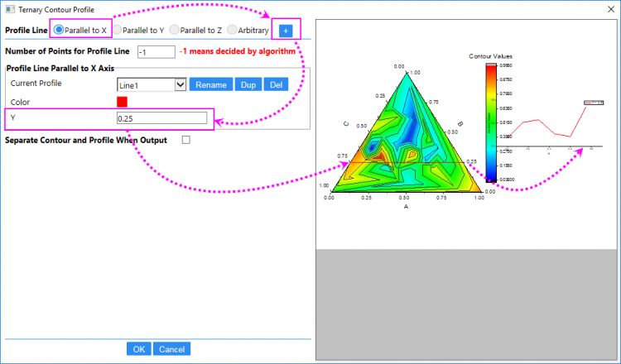Click the Ternary Contour Profile window icon
The width and height of the screenshot is (621, 364).
click(x=9, y=7)
